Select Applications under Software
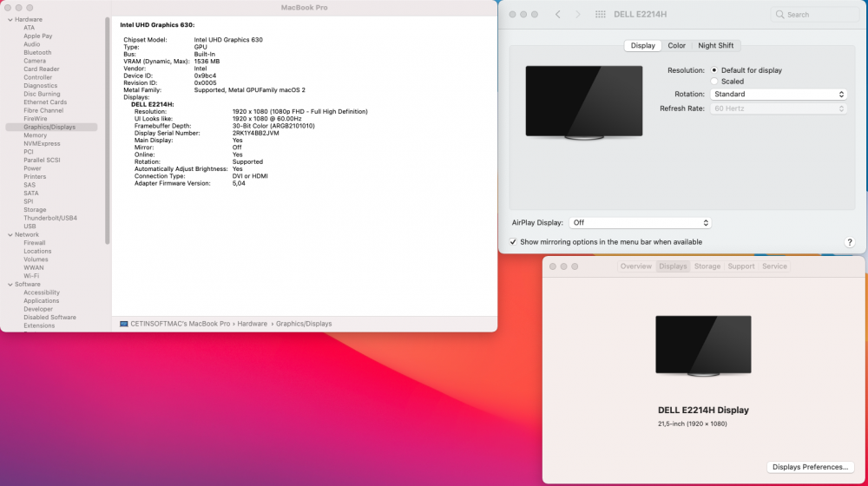 [x=41, y=301]
